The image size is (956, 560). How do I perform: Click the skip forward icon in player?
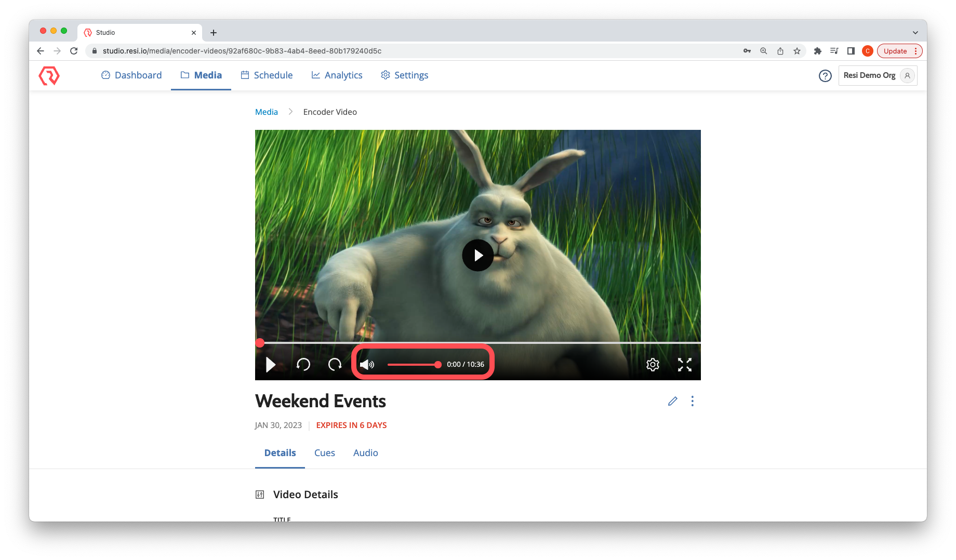pos(335,365)
